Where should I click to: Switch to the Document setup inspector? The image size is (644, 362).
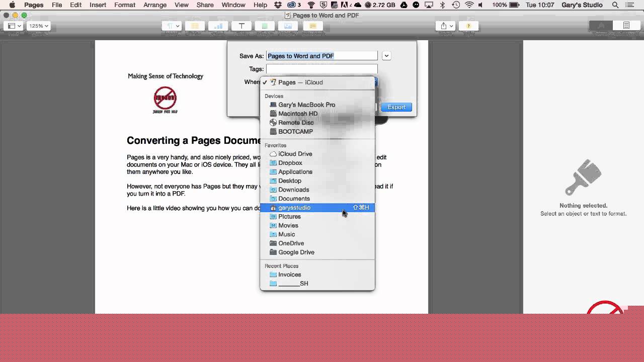(626, 26)
